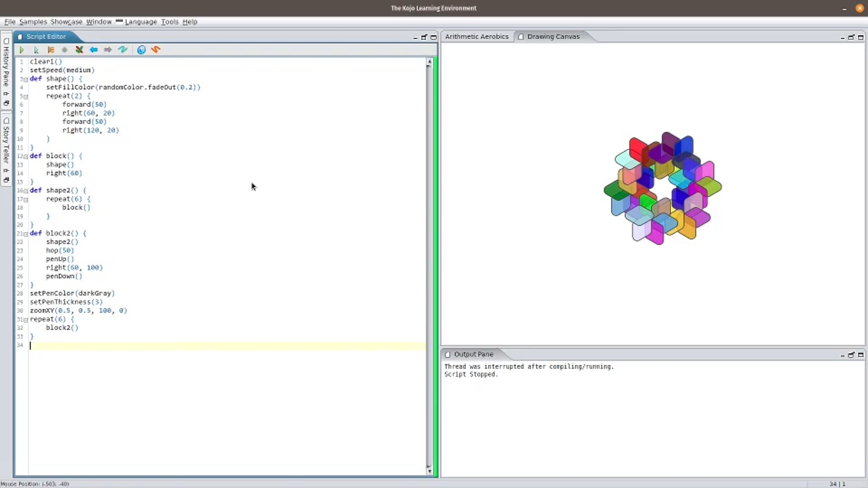
Task: Click the orange clear output squiggle icon
Action: tap(156, 50)
